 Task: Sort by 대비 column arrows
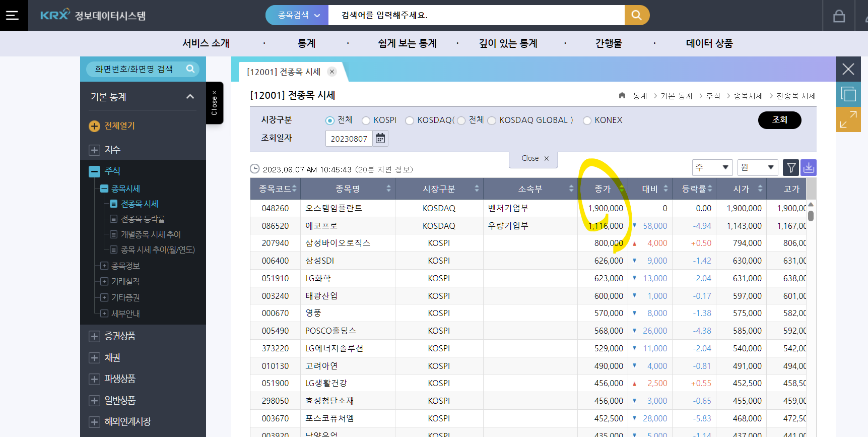pyautogui.click(x=665, y=189)
